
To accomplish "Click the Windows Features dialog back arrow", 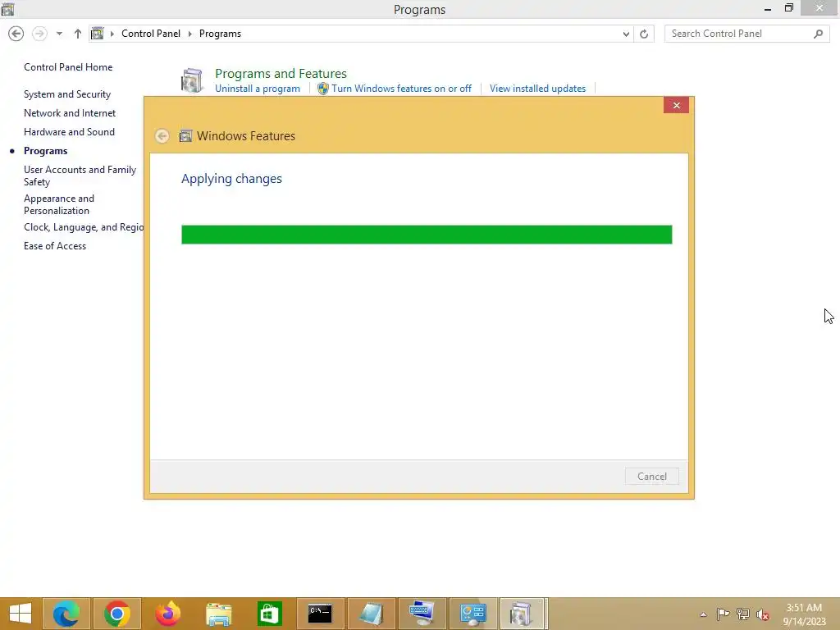I will [162, 136].
